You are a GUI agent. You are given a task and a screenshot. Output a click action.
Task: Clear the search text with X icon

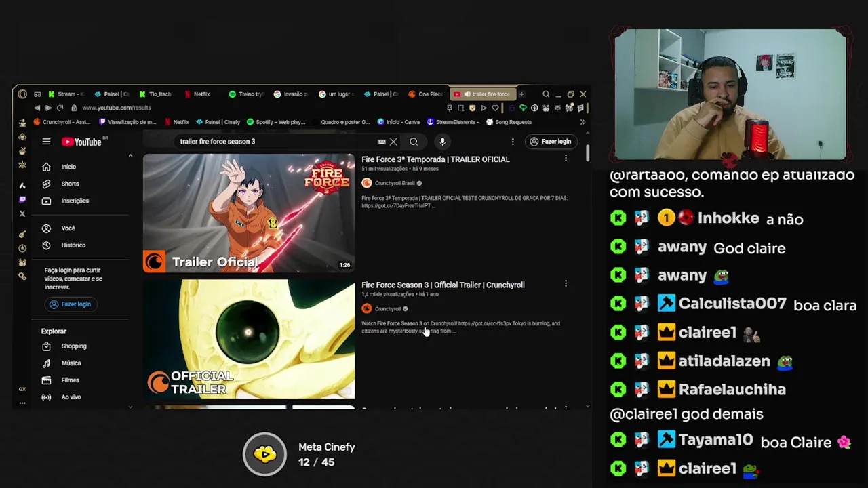393,142
